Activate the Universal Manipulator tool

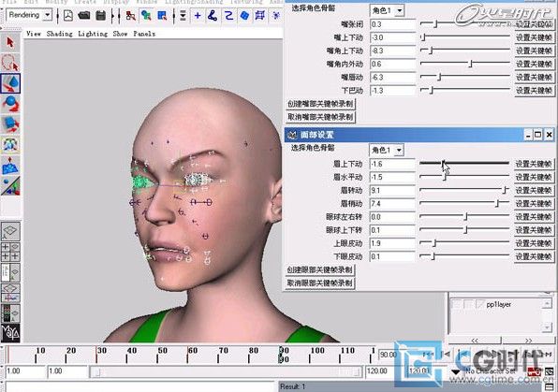(10, 145)
